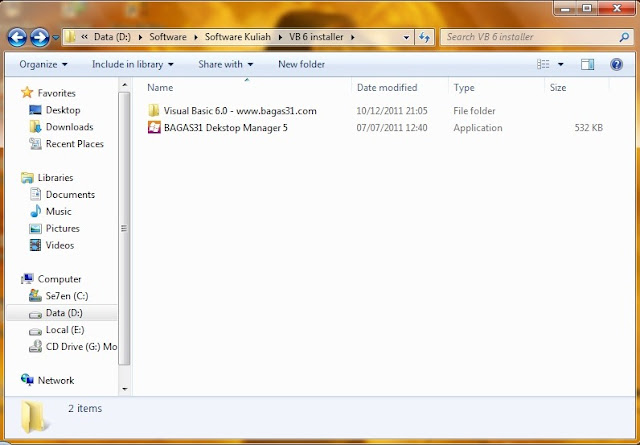The height and width of the screenshot is (445, 640).
Task: Click the folder icon in address bar
Action: click(x=70, y=37)
